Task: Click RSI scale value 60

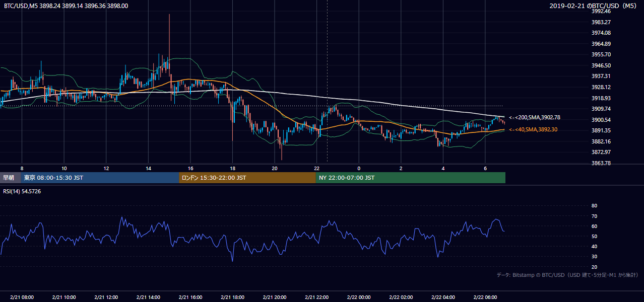Action: click(594, 226)
